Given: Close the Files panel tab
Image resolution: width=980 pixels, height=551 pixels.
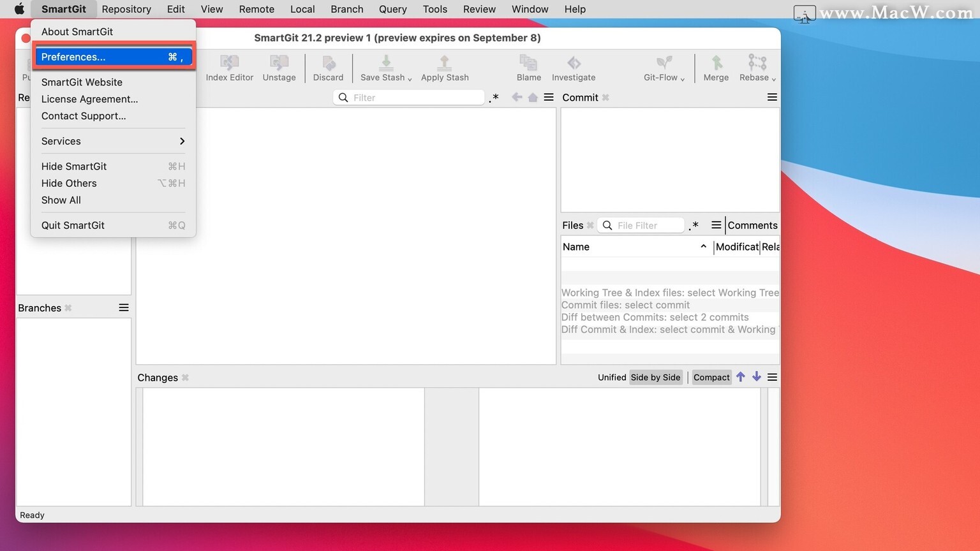Looking at the screenshot, I should pyautogui.click(x=590, y=225).
